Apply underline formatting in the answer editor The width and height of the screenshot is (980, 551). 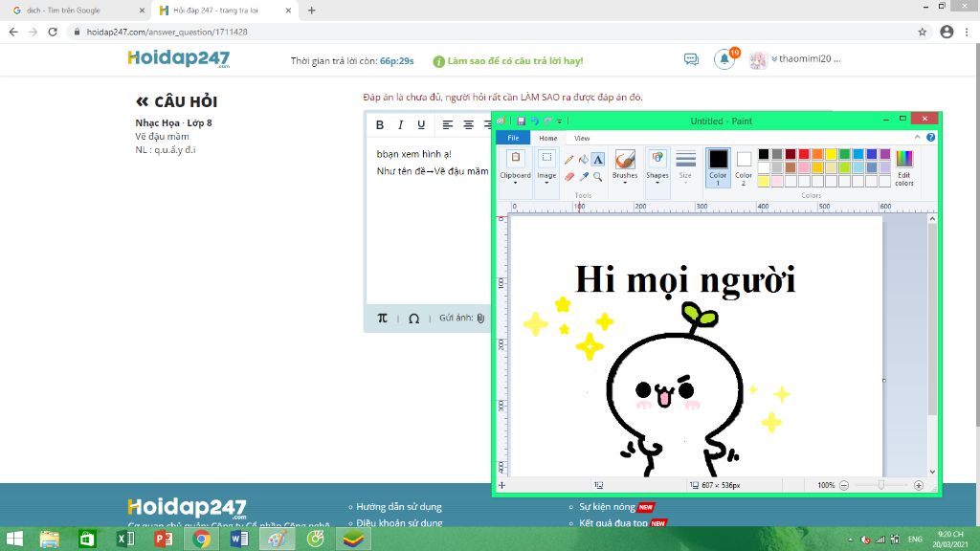point(421,125)
